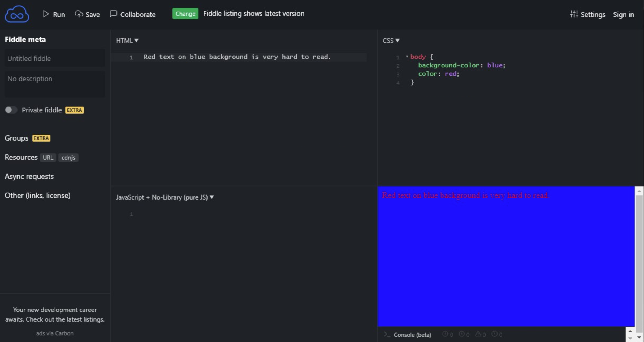
Task: Click the Fiddle meta heading
Action: pyautogui.click(x=25, y=40)
